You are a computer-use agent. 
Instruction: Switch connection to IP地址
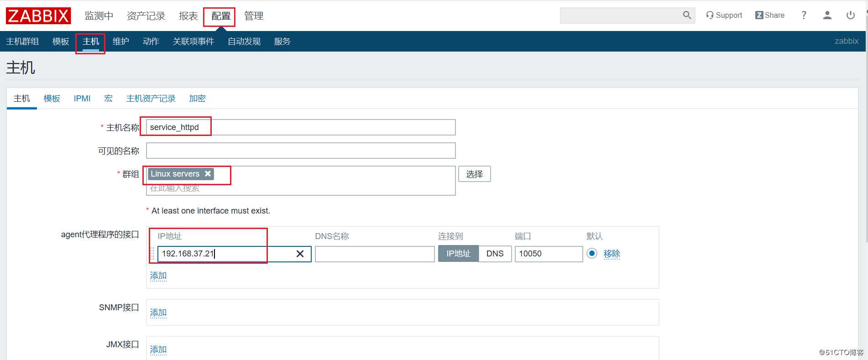[458, 254]
